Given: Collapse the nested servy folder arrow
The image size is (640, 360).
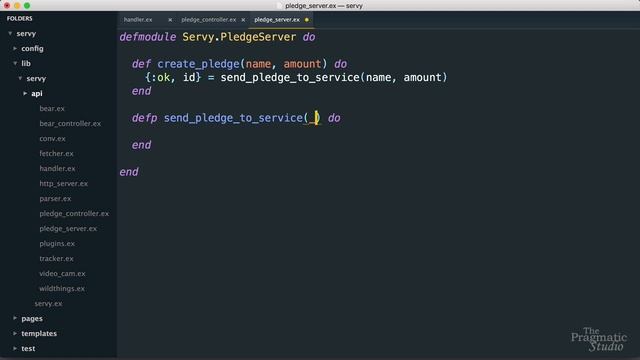Looking at the screenshot, I should point(20,78).
